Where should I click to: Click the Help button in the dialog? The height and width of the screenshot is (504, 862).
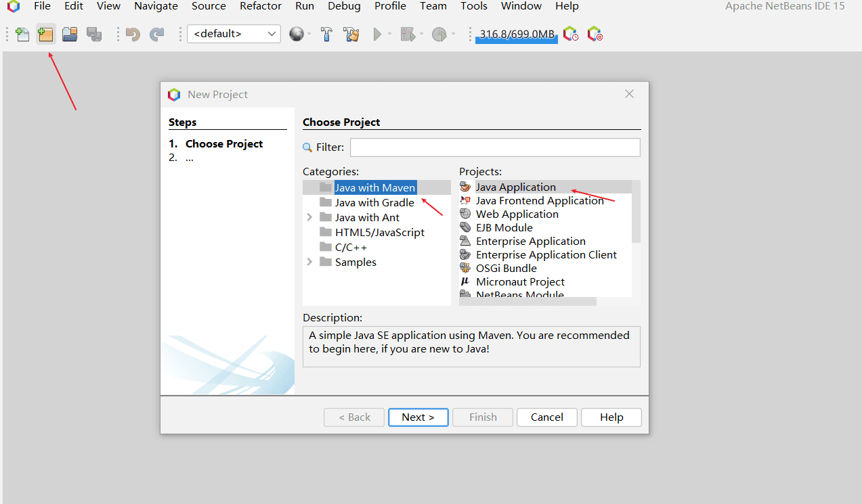(x=611, y=417)
